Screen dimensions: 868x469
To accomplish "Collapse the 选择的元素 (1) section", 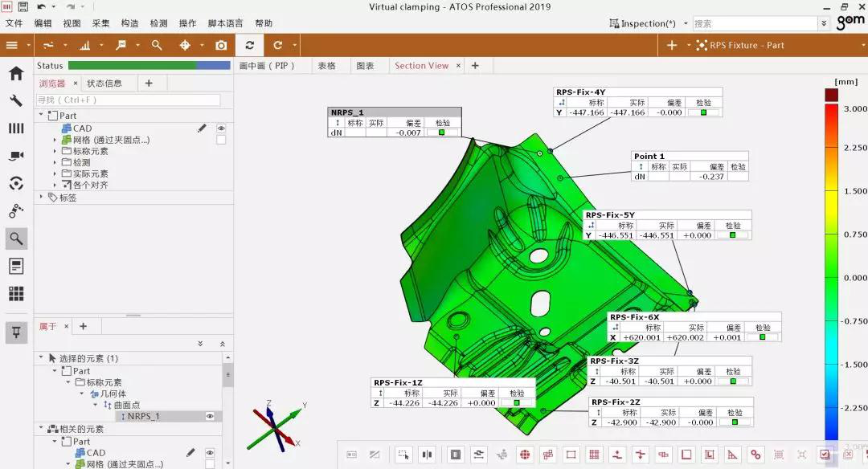I will click(x=42, y=358).
